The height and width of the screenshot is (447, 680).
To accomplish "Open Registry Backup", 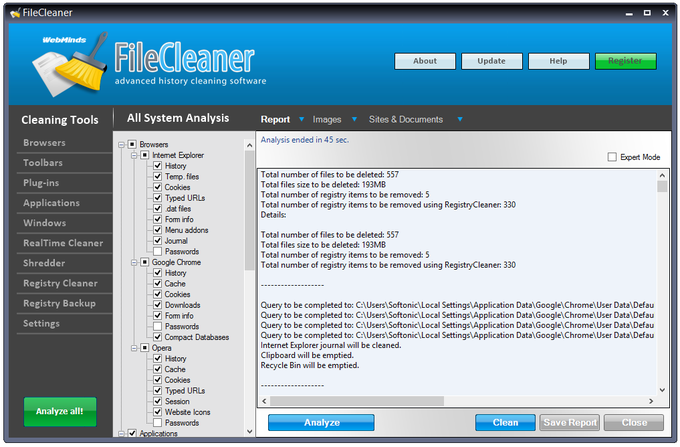I will pos(59,303).
